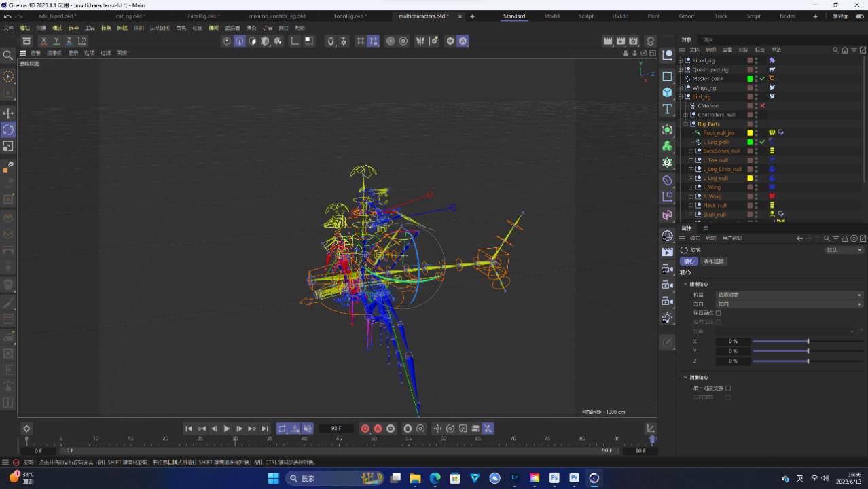Select the Rotate tool in left toolbar

(x=8, y=129)
